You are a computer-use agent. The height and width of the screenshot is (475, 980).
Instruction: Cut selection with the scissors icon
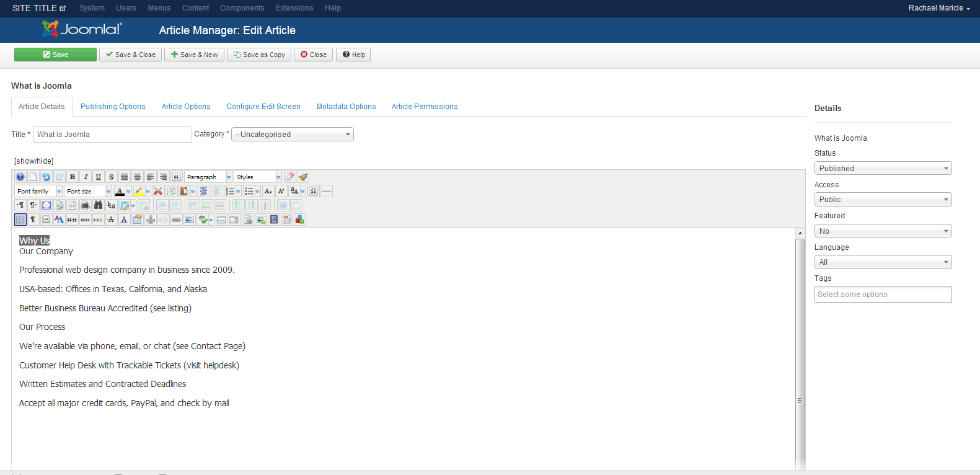(157, 191)
